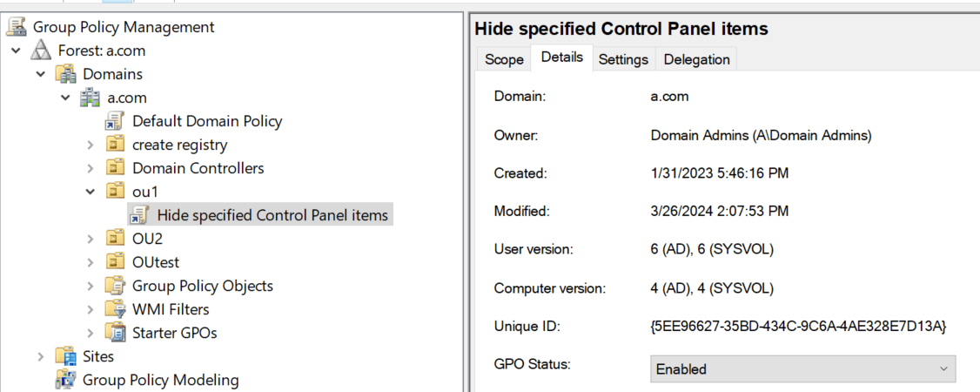Open the Settings tab
Viewport: 980px width, 392px height.
pos(623,59)
